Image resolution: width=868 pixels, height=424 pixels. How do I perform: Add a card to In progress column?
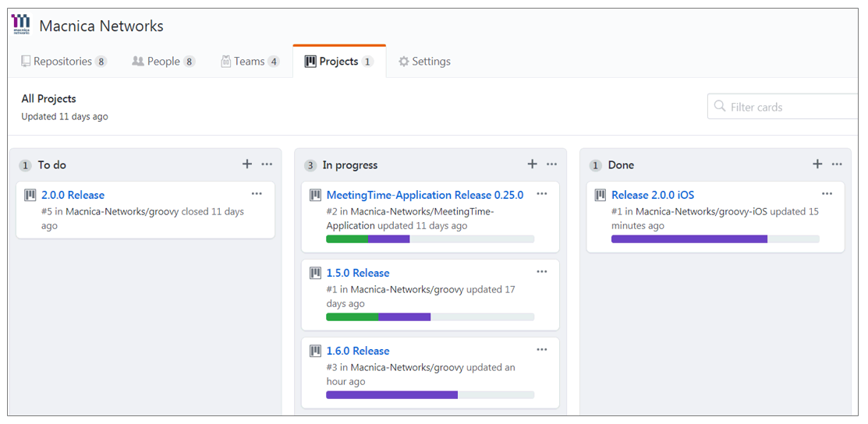coord(532,164)
